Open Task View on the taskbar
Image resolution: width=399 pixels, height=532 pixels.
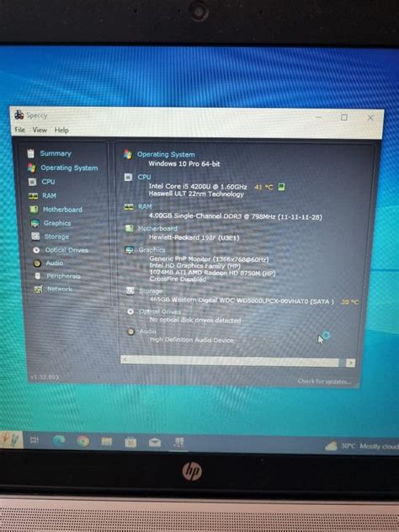[x=35, y=440]
